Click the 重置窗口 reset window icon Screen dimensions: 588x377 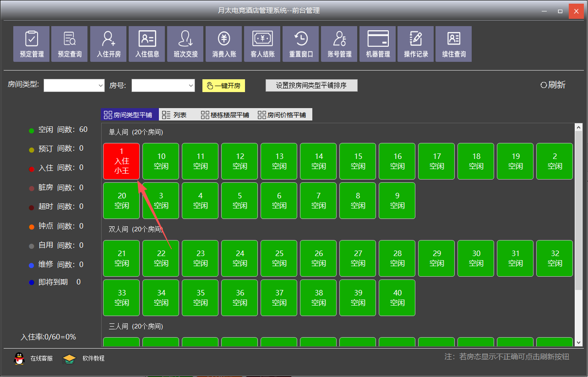301,44
